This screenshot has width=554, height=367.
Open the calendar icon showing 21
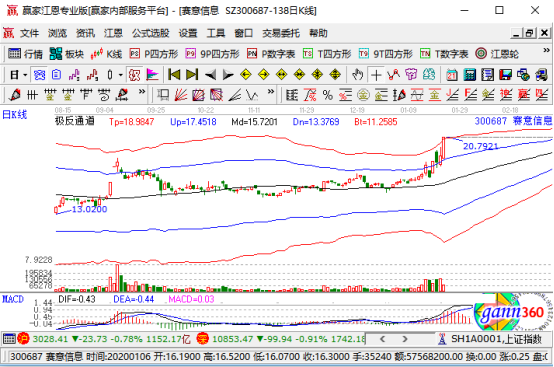pos(452,75)
